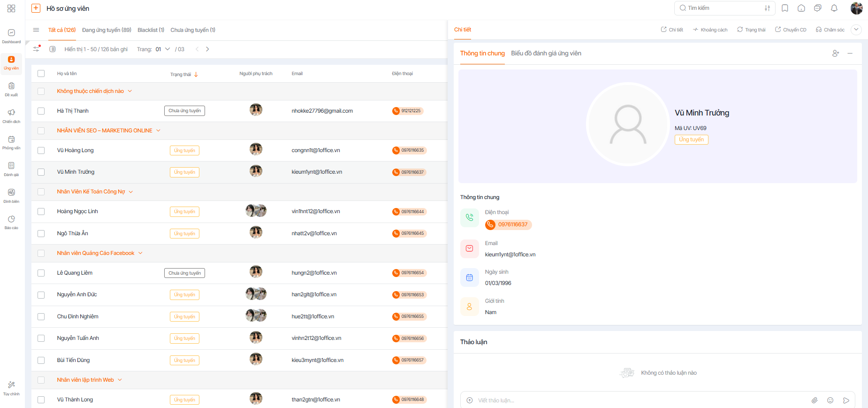The image size is (868, 408).
Task: Click the notification bell icon
Action: point(834,8)
